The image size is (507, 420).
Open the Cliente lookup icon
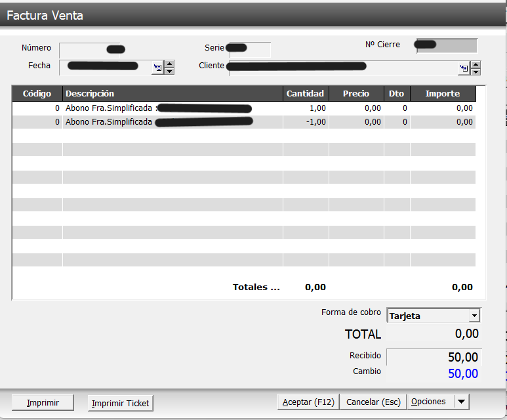pos(464,68)
